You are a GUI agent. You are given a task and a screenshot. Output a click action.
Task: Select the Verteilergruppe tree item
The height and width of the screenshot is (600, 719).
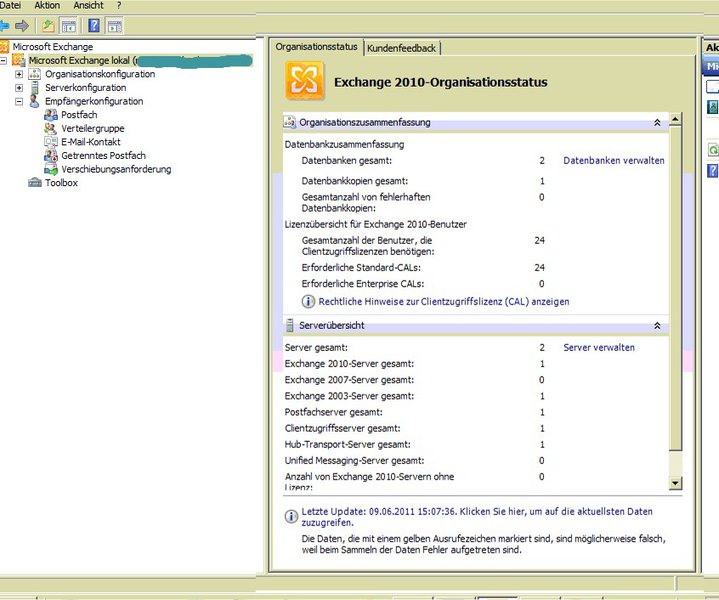[x=93, y=128]
